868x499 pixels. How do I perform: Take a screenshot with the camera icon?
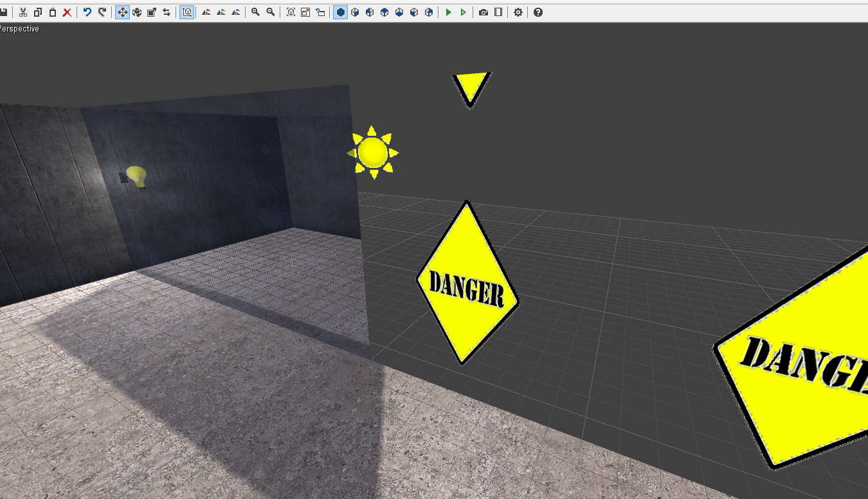point(484,12)
